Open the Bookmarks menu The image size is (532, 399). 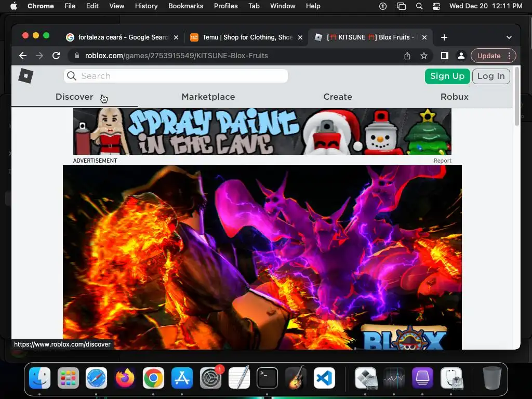point(185,6)
